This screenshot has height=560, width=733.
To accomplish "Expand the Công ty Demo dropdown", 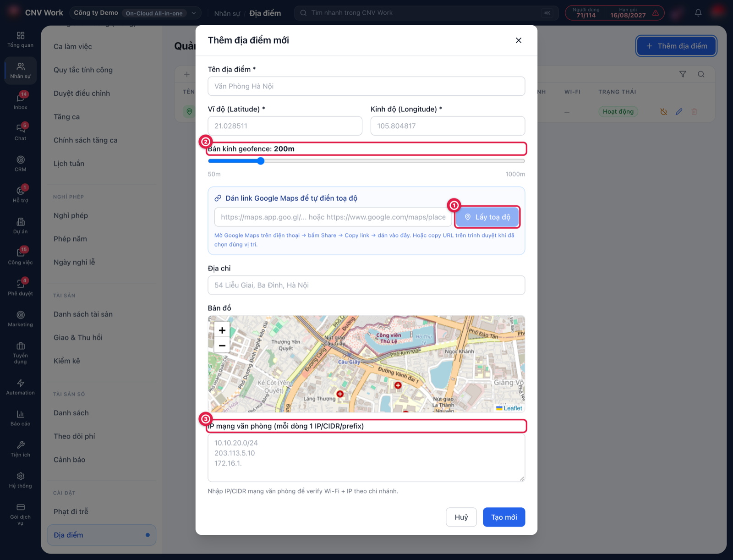I will point(135,13).
